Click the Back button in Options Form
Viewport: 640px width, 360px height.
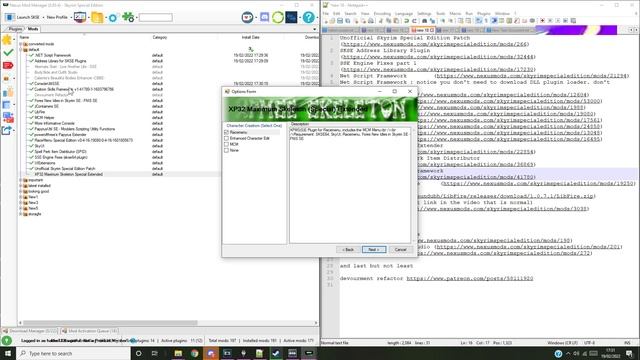348,249
